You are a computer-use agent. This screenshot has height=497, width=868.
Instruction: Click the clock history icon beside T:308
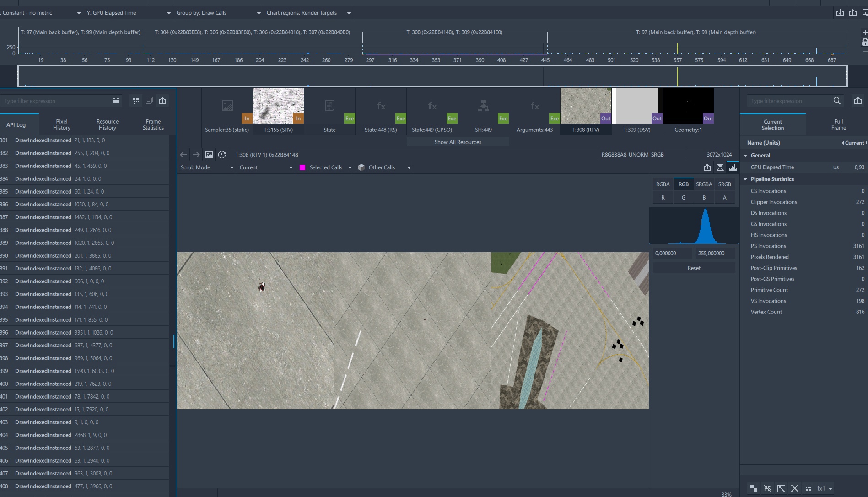pyautogui.click(x=222, y=155)
